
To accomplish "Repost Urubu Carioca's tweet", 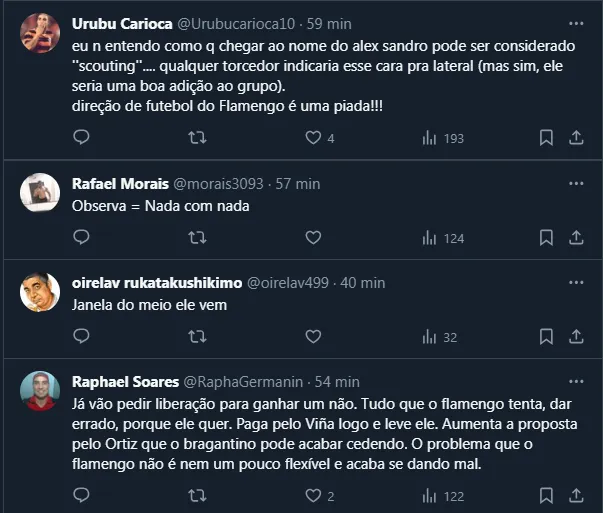I will point(198,138).
